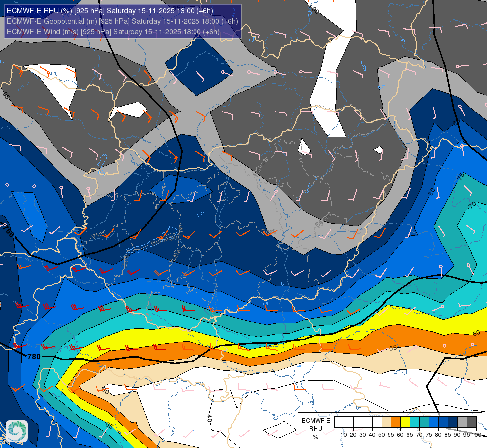The width and height of the screenshot is (487, 448).
Task: Pick the bright blue 75-80 legend swatch
Action: pos(434,422)
